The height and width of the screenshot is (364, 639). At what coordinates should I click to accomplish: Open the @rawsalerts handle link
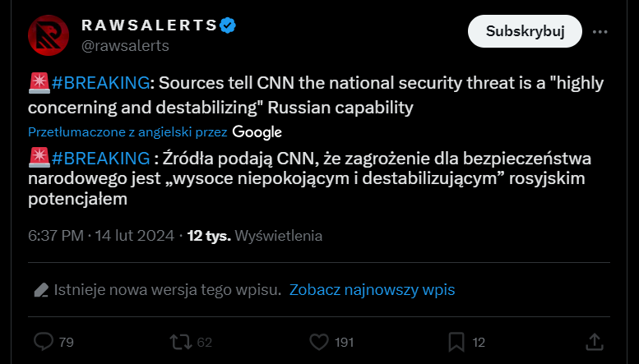tap(125, 45)
